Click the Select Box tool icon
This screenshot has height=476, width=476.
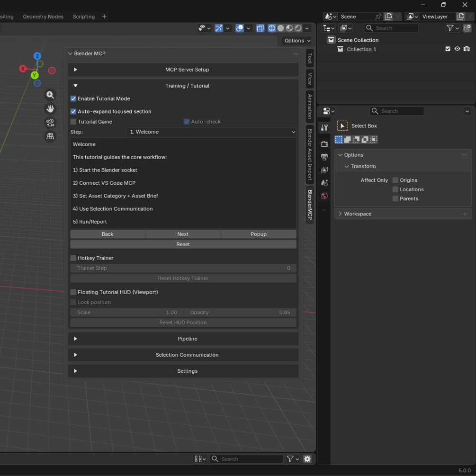pyautogui.click(x=342, y=126)
